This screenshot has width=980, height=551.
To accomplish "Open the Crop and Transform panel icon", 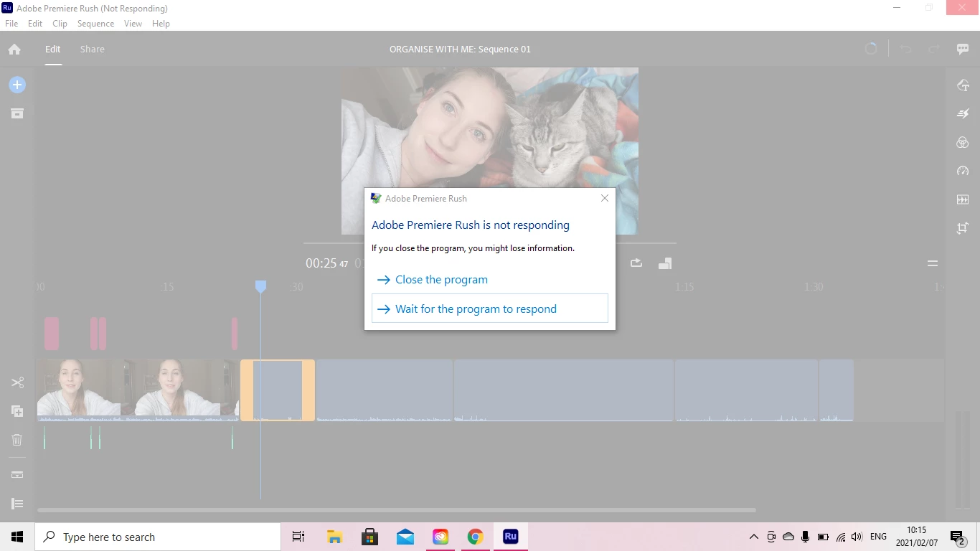I will pyautogui.click(x=963, y=228).
